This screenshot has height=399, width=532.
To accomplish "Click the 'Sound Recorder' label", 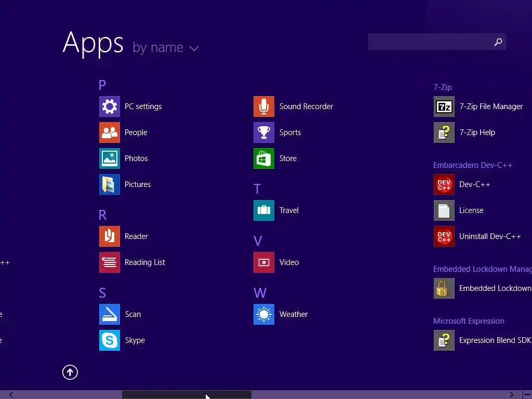I will [306, 107].
